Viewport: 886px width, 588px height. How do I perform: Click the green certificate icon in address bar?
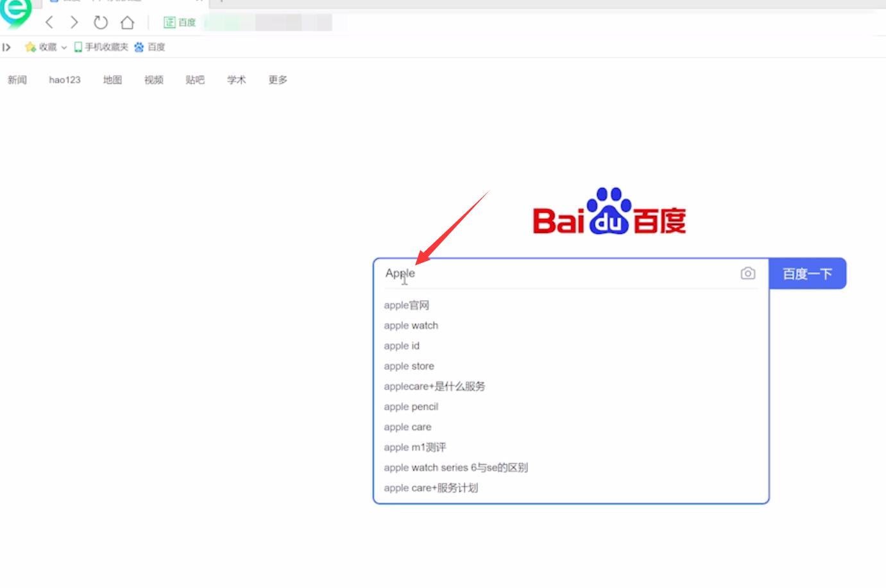tap(169, 22)
